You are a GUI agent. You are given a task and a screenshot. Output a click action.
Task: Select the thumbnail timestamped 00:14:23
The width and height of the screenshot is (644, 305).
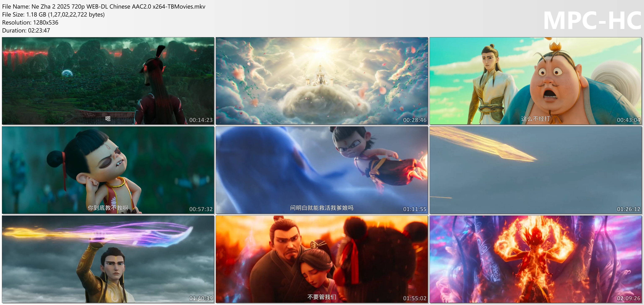108,81
